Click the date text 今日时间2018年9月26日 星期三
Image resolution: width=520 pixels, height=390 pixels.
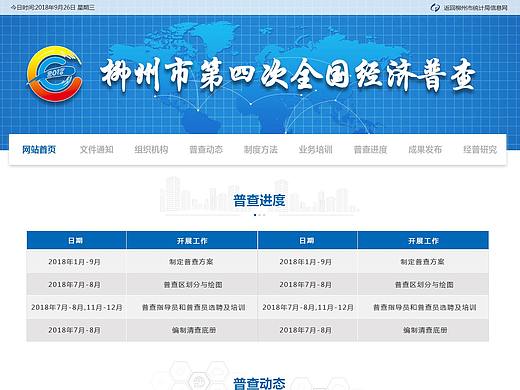(53, 7)
